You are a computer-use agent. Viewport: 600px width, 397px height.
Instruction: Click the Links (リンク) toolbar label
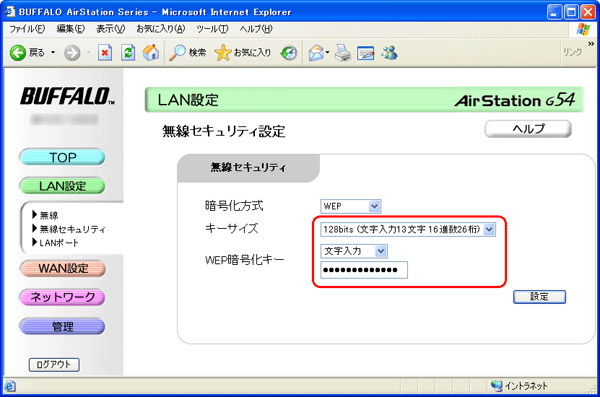click(x=572, y=52)
